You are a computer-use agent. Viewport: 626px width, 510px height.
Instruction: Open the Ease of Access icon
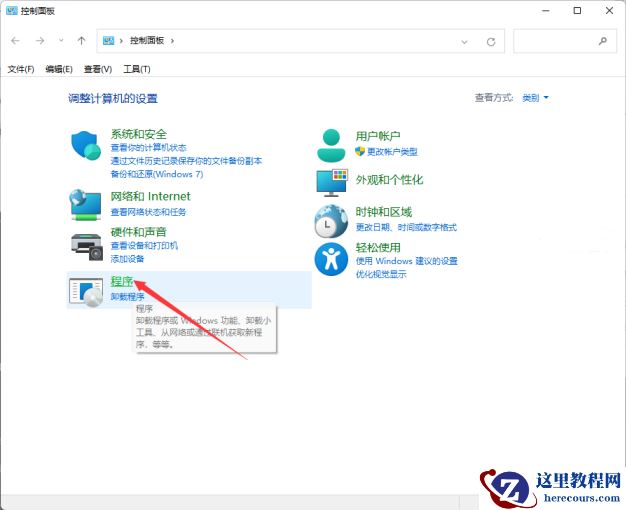pos(331,259)
